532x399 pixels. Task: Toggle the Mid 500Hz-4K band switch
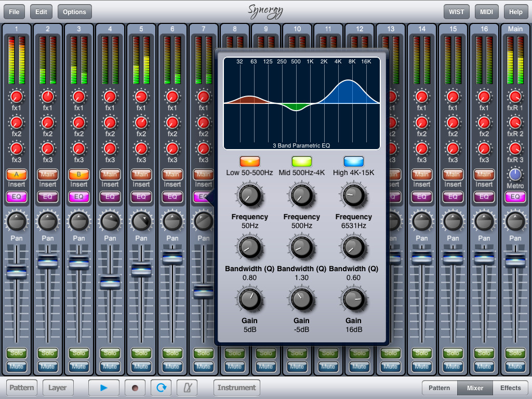(x=302, y=161)
